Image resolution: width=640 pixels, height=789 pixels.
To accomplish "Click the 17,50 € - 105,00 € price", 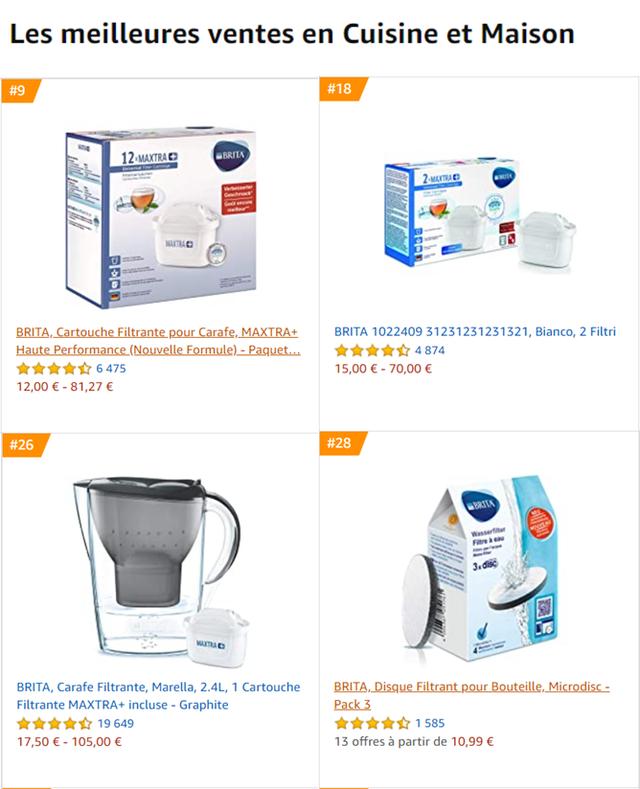I will 69,742.
